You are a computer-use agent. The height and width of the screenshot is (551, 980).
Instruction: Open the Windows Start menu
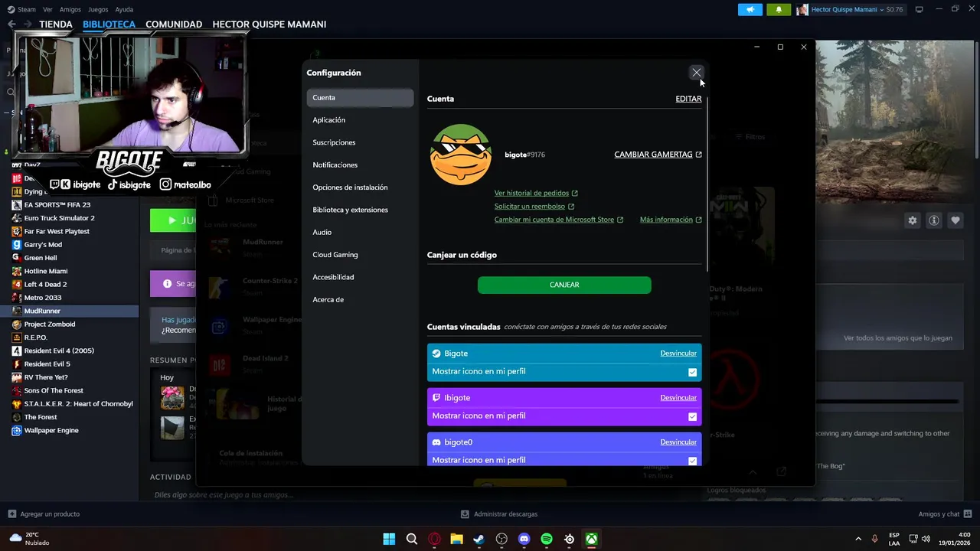click(389, 539)
